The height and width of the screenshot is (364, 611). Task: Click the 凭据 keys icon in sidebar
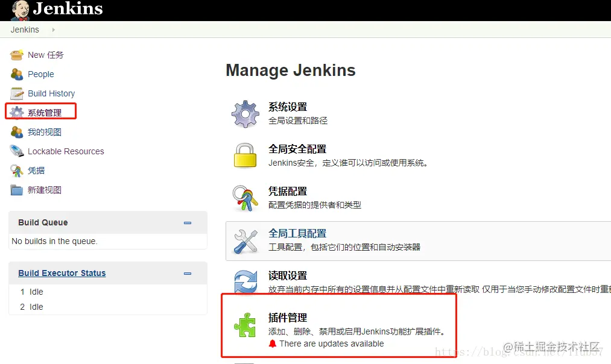17,171
